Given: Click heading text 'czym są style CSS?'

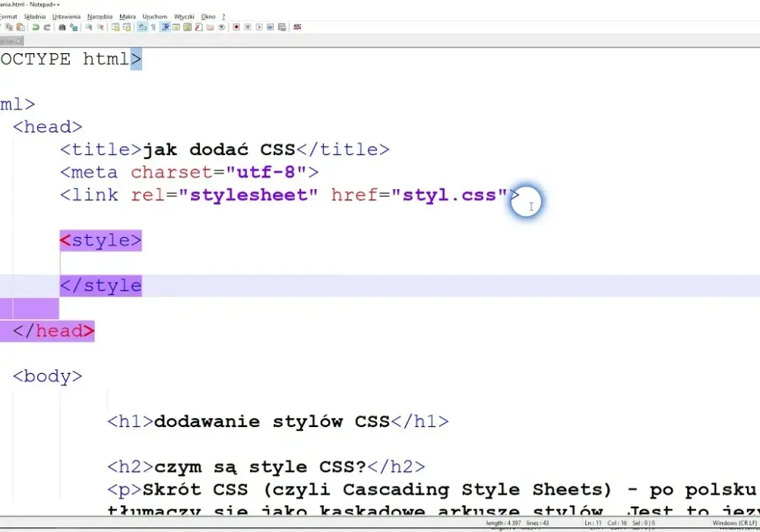Looking at the screenshot, I should 260,467.
